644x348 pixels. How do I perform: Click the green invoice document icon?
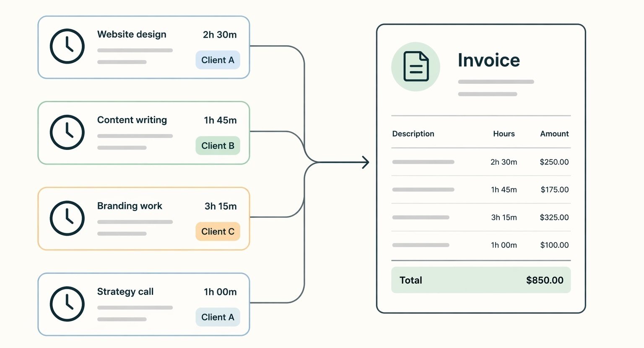(415, 66)
